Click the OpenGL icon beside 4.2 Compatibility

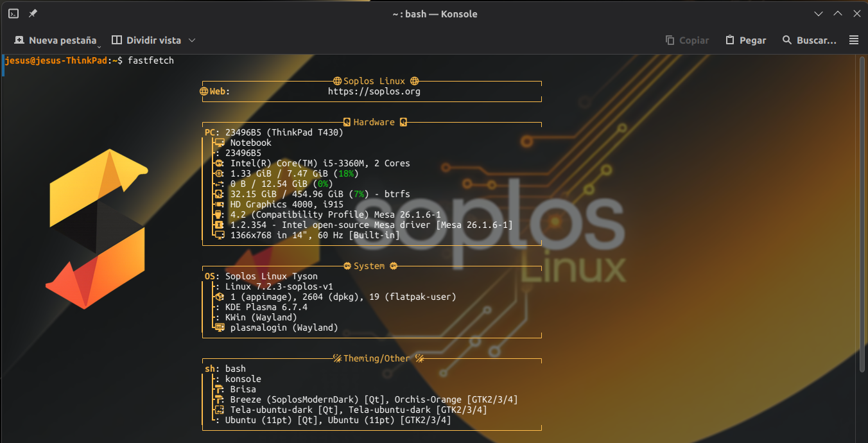tap(219, 214)
